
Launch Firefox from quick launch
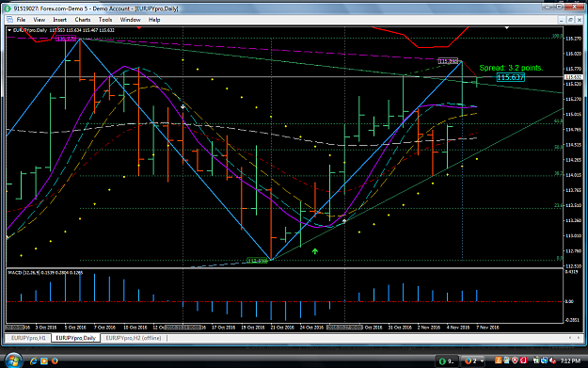coord(55,360)
